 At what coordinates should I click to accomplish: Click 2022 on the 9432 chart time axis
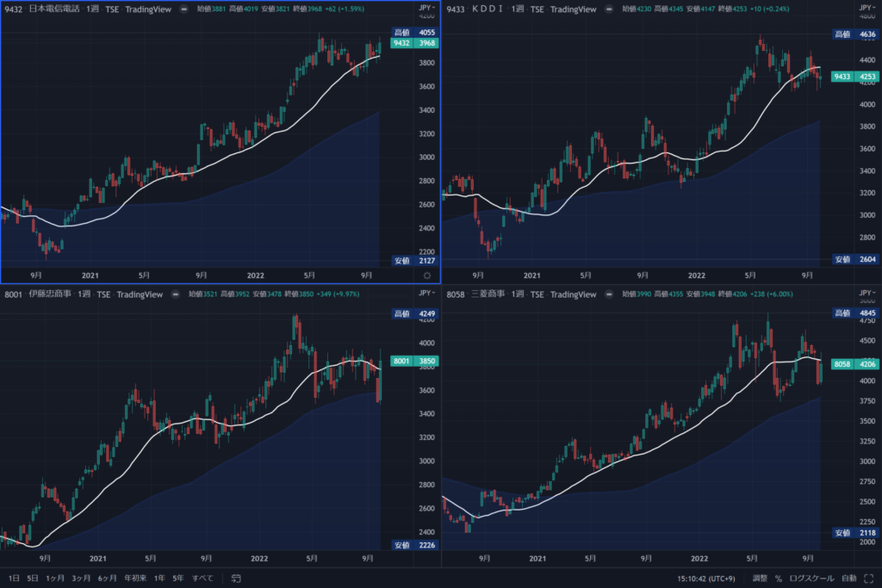click(255, 275)
